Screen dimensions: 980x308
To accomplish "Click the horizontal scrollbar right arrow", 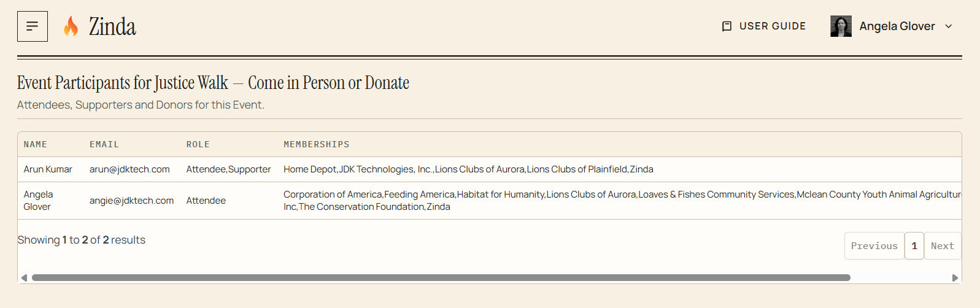I will click(x=955, y=278).
